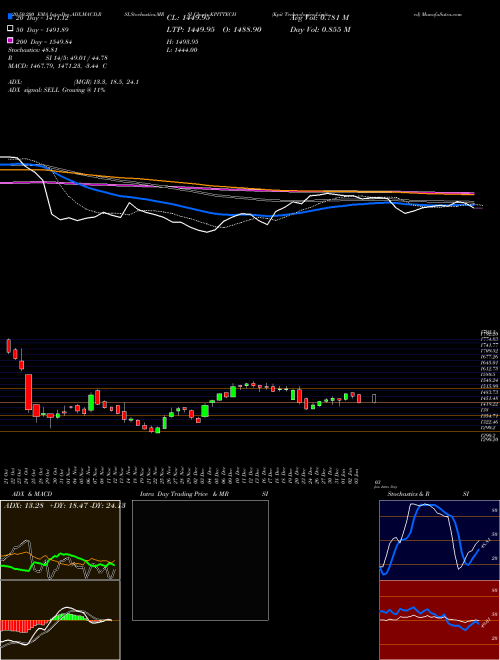Screen dimensions: 500x660
Task: Click the empty Intra Day Trading Price box
Action: point(200,560)
